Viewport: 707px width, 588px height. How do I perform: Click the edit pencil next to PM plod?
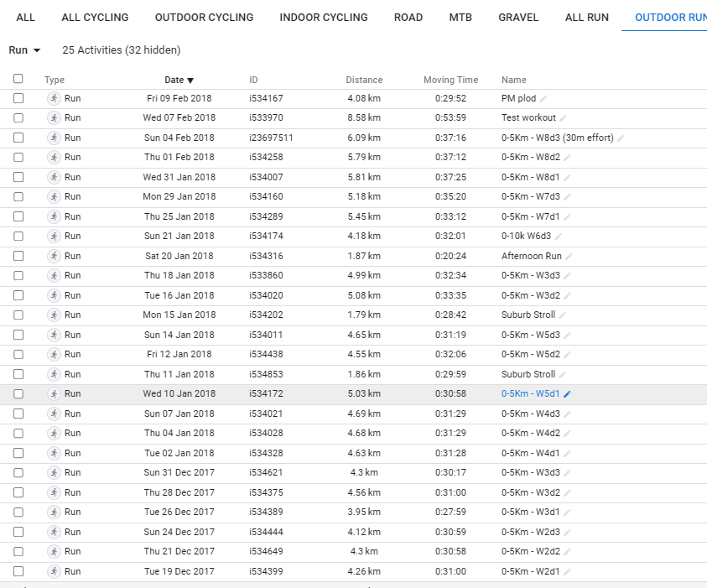click(x=543, y=99)
